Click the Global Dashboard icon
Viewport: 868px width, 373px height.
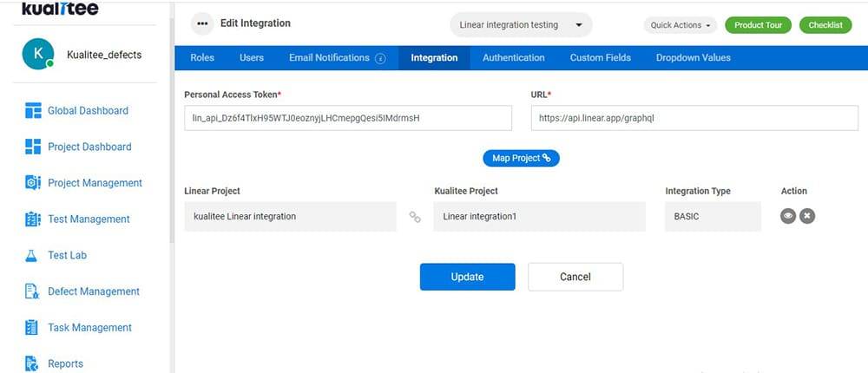click(33, 111)
